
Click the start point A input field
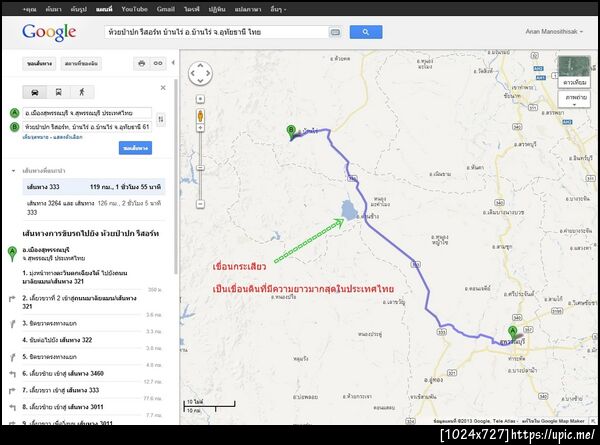point(87,113)
